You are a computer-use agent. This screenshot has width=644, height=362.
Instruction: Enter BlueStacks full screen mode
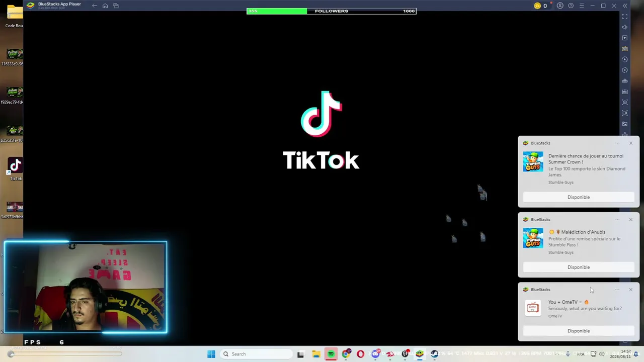coord(625,17)
